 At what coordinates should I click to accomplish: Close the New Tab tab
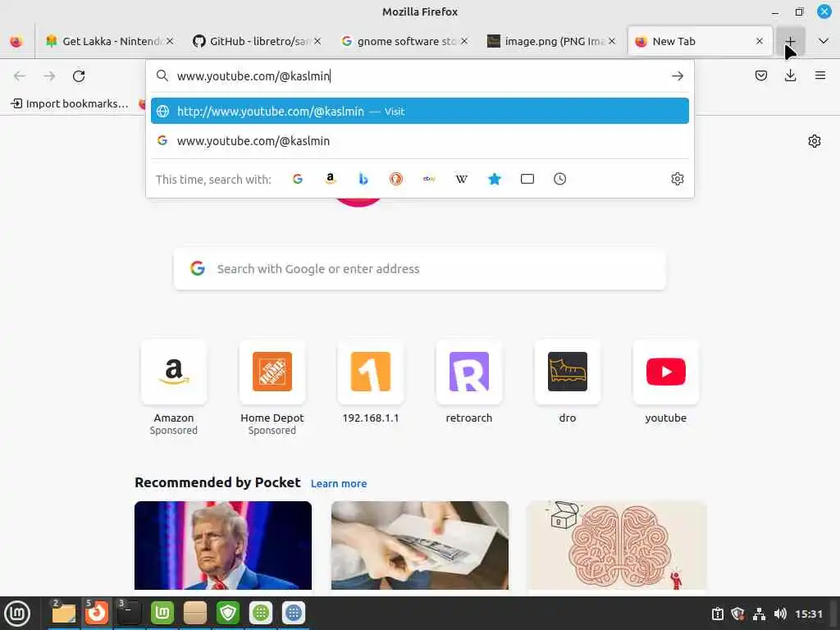click(x=759, y=41)
